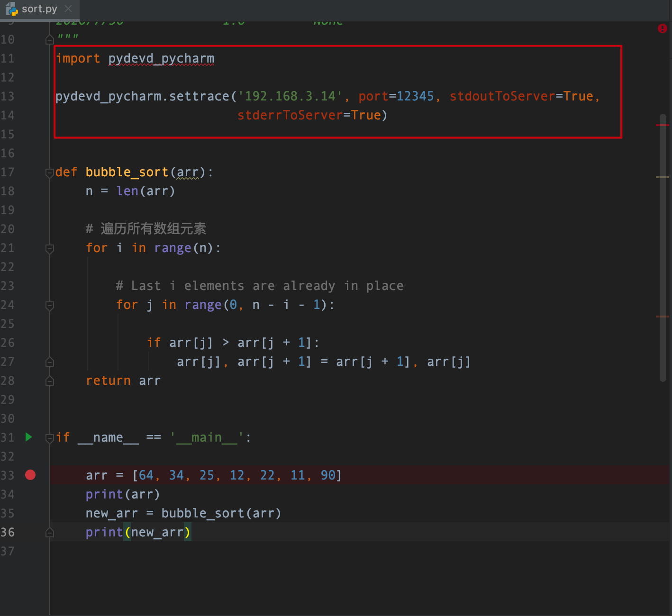
Task: Click the fold end marker on line 28
Action: (49, 381)
